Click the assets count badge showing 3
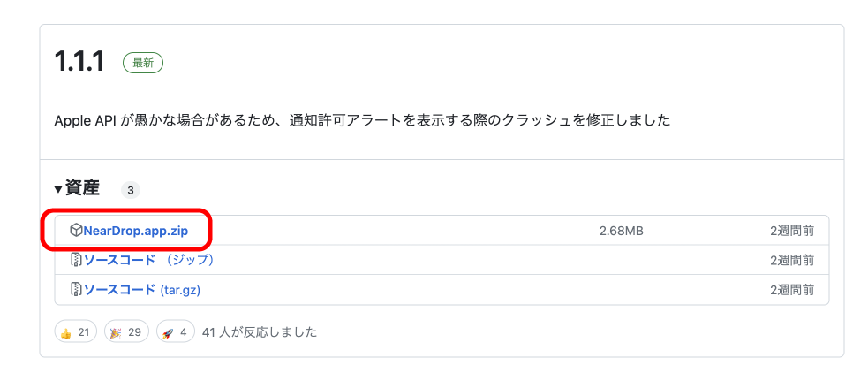 pos(131,190)
